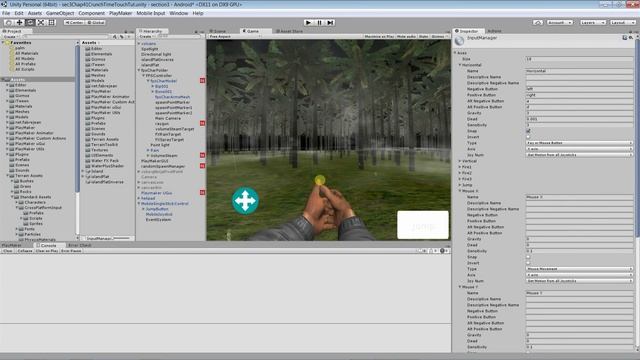Toggle Error Pause in Console
Viewport: 640px width, 360px height.
71,251
